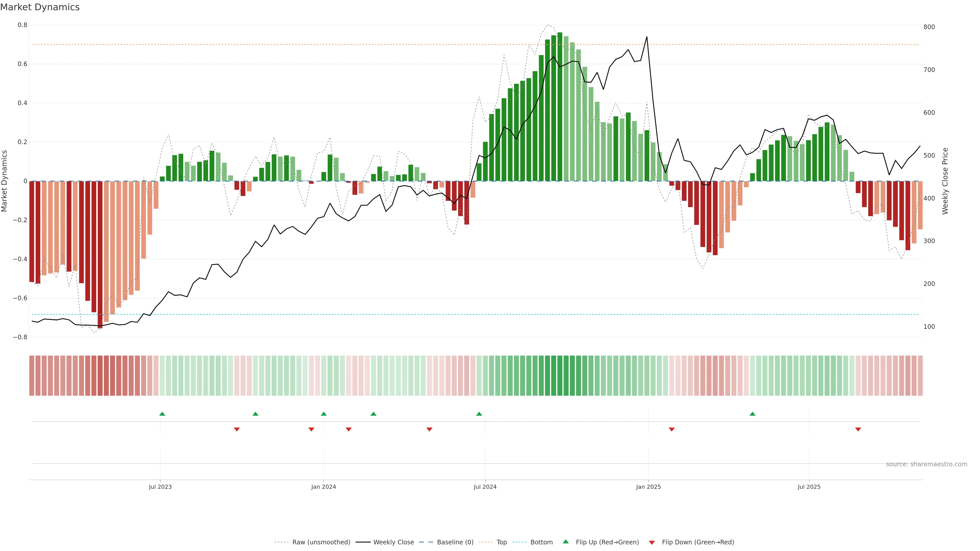Click the Flip Up marker just before Jul 2024
980x551 pixels.
click(479, 414)
